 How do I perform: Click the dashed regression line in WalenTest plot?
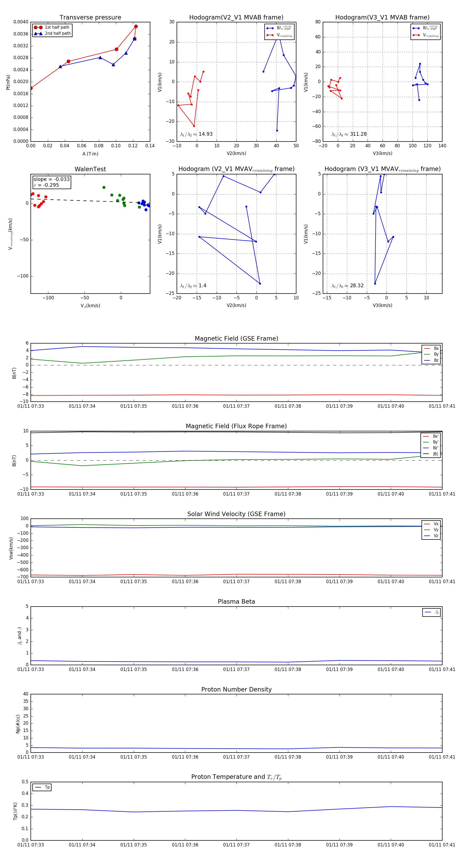(x=90, y=201)
